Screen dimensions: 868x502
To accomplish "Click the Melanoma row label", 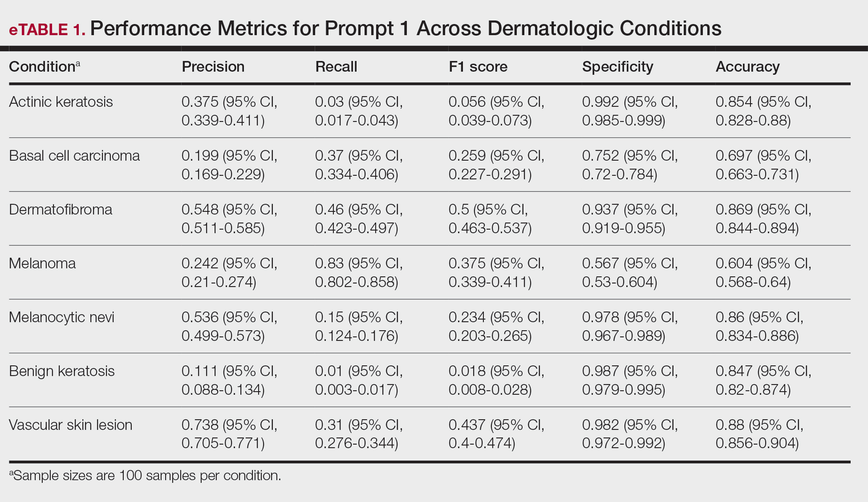I will tap(42, 263).
